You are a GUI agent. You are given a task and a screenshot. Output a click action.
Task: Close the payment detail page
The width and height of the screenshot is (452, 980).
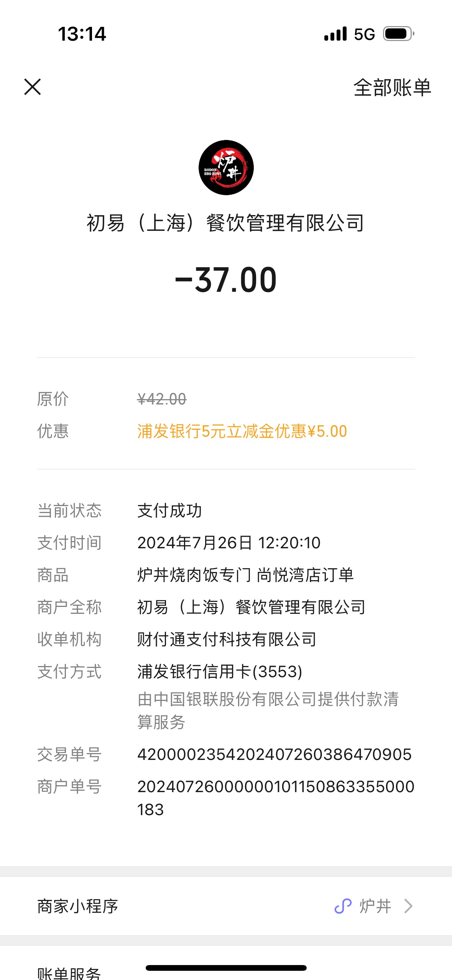point(33,87)
